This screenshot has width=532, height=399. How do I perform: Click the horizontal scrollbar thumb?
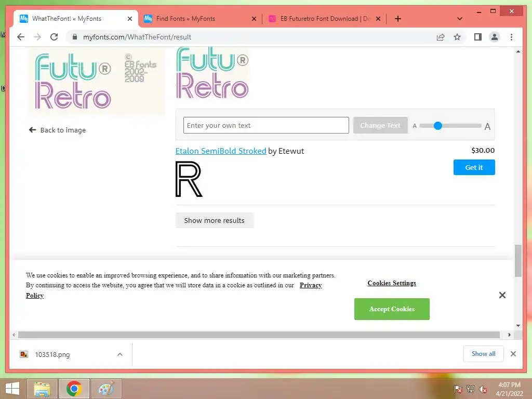[x=259, y=335]
